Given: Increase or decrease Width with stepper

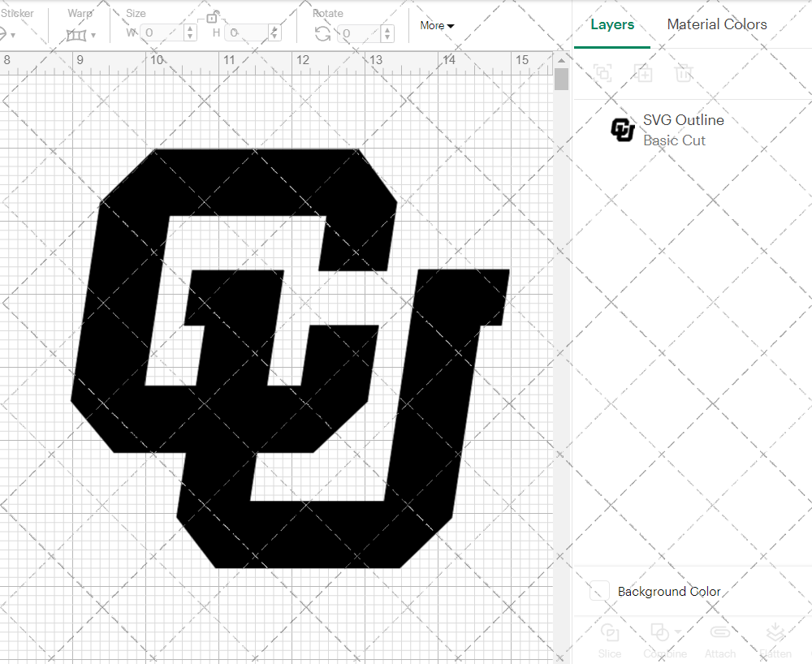Looking at the screenshot, I should point(191,32).
